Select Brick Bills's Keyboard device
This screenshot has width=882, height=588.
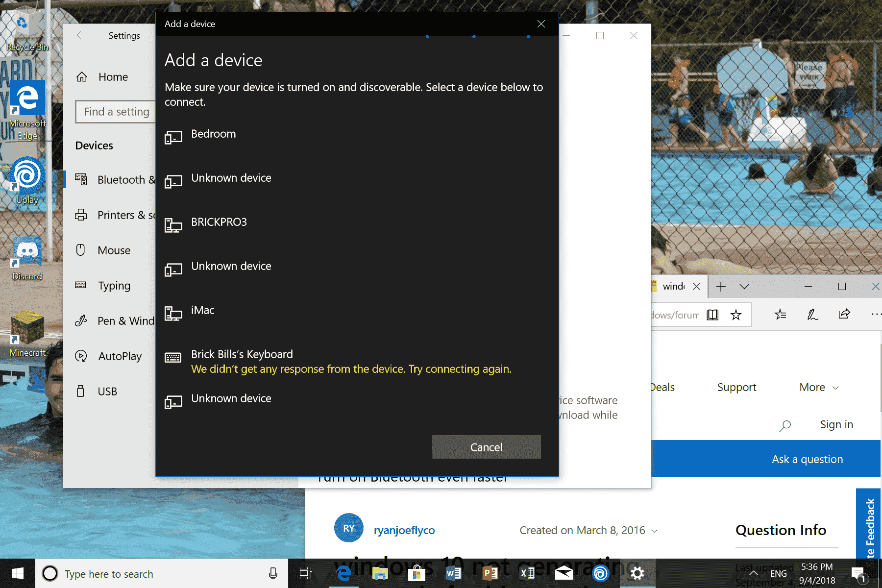(x=357, y=362)
